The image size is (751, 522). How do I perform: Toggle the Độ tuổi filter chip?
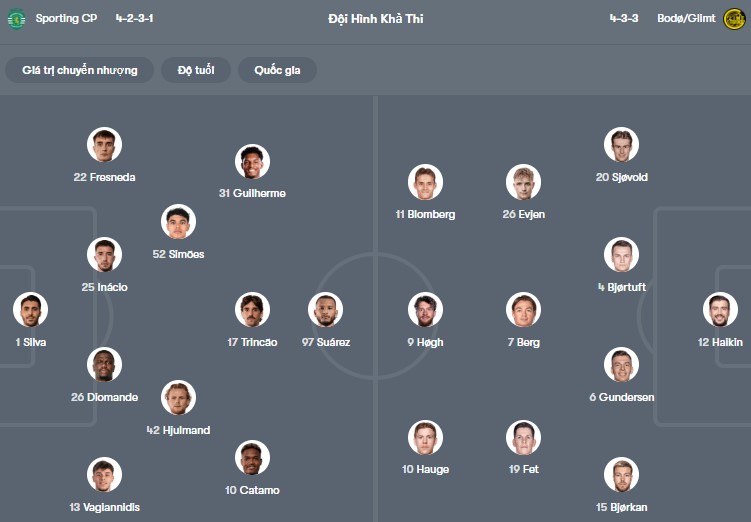[x=196, y=70]
